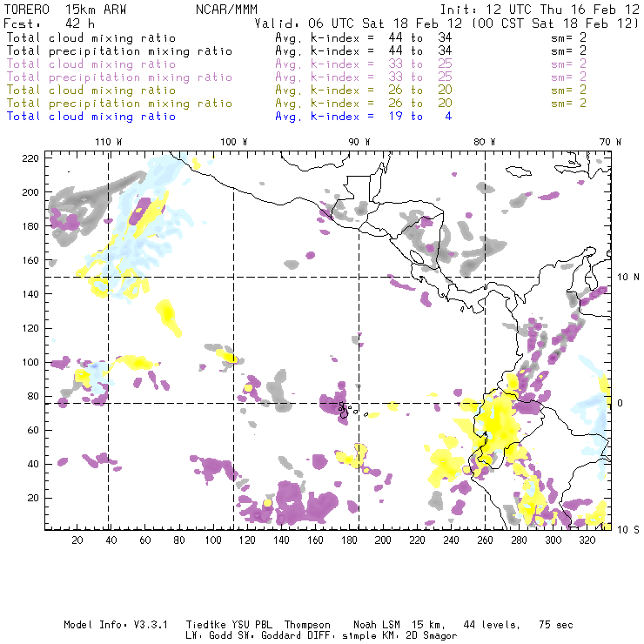The width and height of the screenshot is (644, 644).
Task: Select the "NCAR/MMM" header label
Action: pyautogui.click(x=226, y=9)
